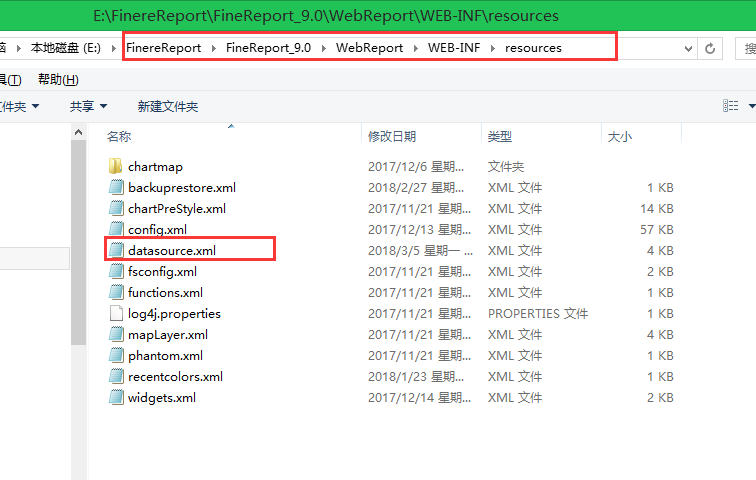
Task: Open the address bar history dropdown
Action: (688, 48)
